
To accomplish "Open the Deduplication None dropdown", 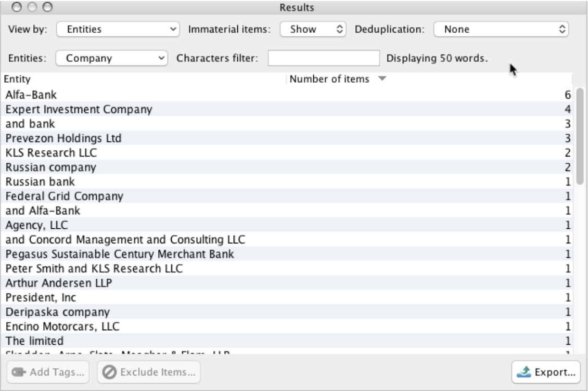I will click(501, 29).
